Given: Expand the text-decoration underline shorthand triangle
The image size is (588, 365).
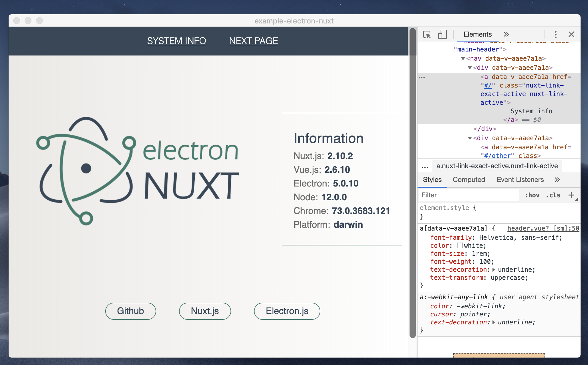Looking at the screenshot, I should point(494,269).
